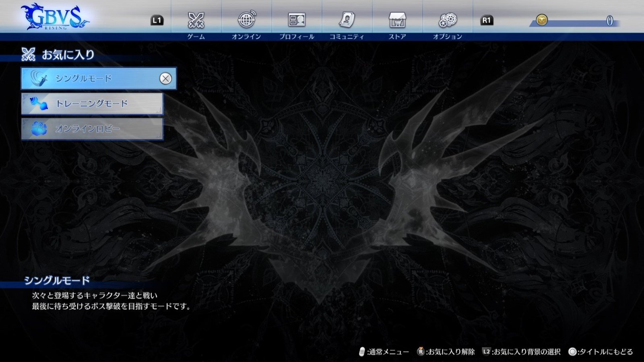The width and height of the screenshot is (644, 362).
Task: Click the circle button icon near タイトルにもどる
Action: pos(572,352)
